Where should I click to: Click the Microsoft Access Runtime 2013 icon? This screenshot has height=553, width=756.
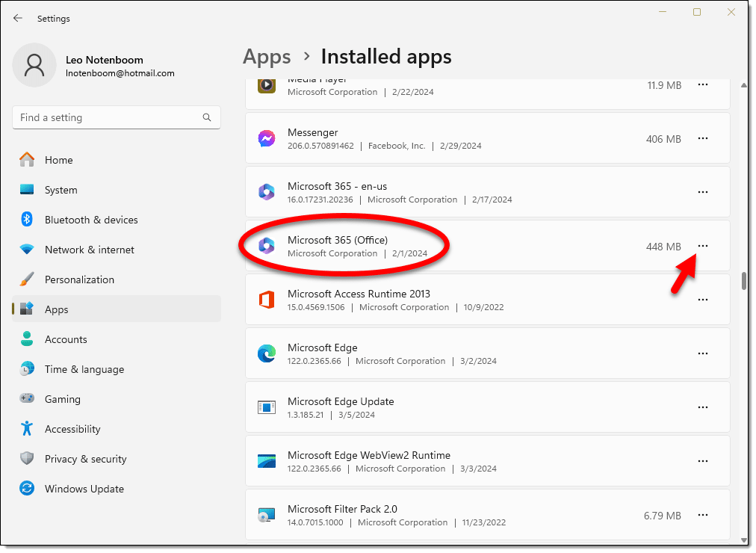pyautogui.click(x=267, y=300)
